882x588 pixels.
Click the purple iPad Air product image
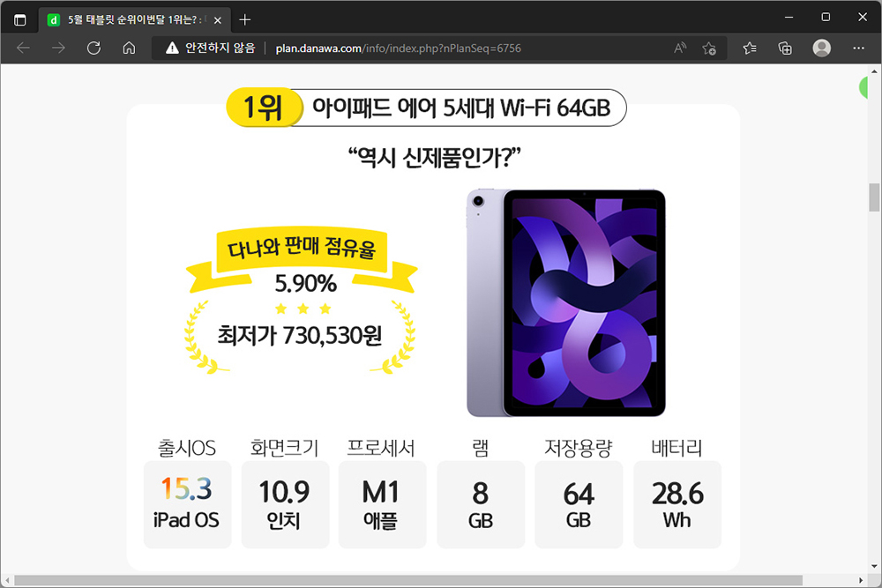pyautogui.click(x=566, y=303)
